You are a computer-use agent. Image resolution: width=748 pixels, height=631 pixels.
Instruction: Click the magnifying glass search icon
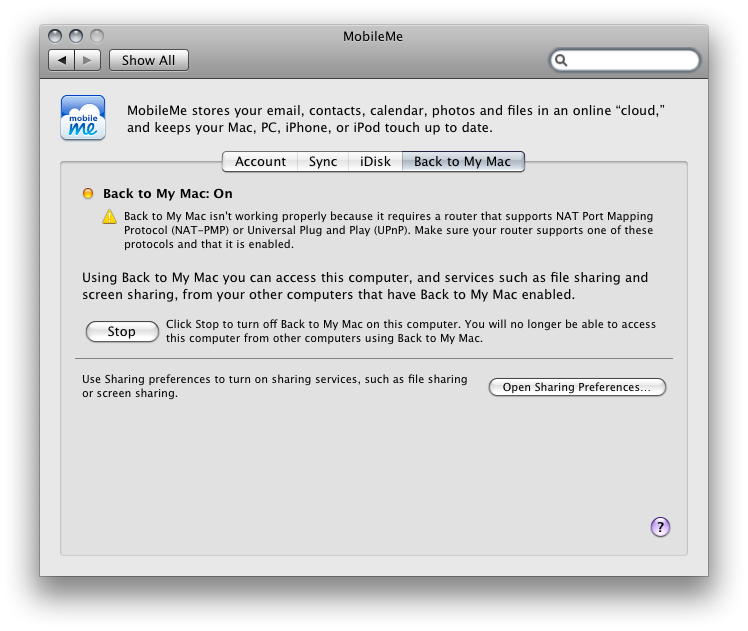point(561,60)
